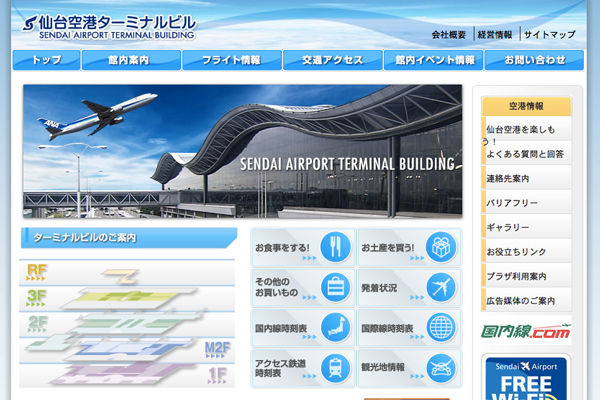Click the 国内線.com banner
The image size is (600, 400).
click(526, 331)
